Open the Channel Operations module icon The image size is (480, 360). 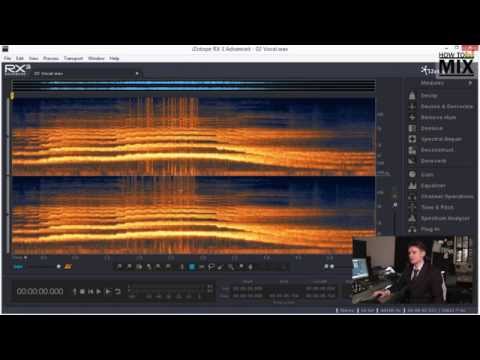[x=412, y=197]
